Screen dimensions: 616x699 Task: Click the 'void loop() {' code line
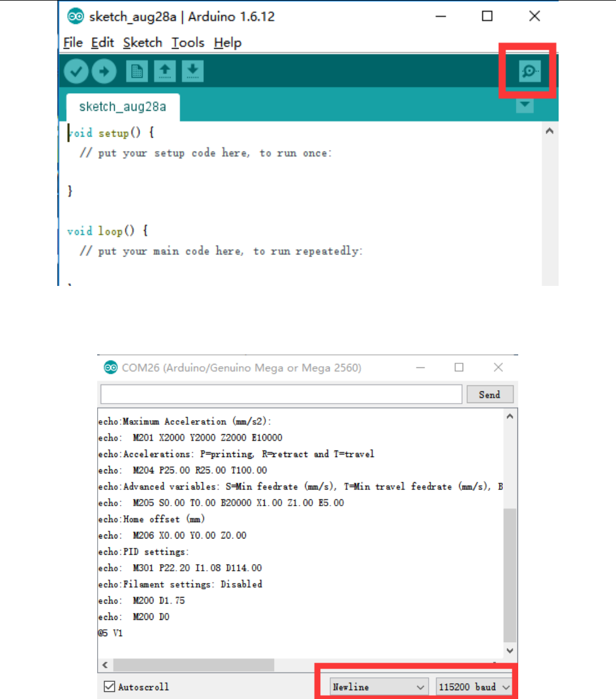coord(108,231)
